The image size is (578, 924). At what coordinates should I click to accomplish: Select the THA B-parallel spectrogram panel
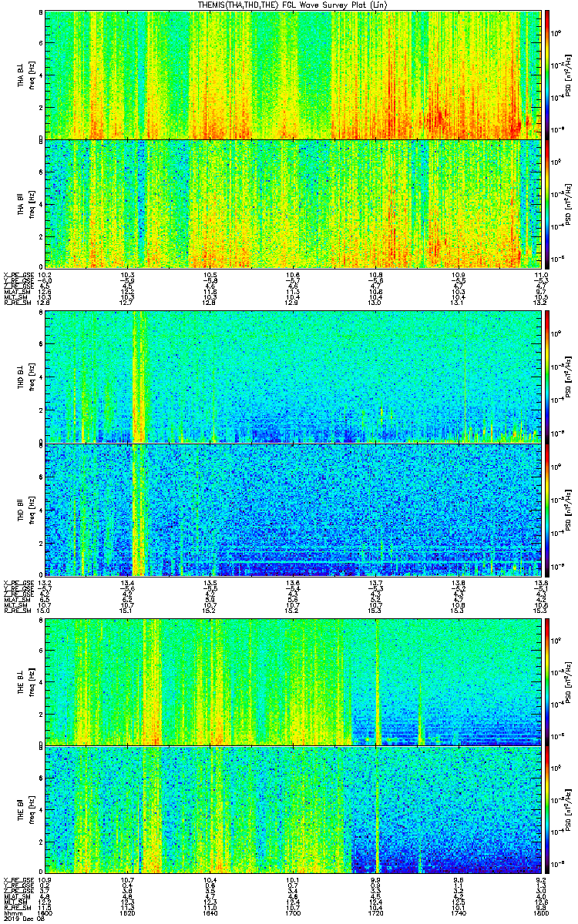pyautogui.click(x=294, y=204)
